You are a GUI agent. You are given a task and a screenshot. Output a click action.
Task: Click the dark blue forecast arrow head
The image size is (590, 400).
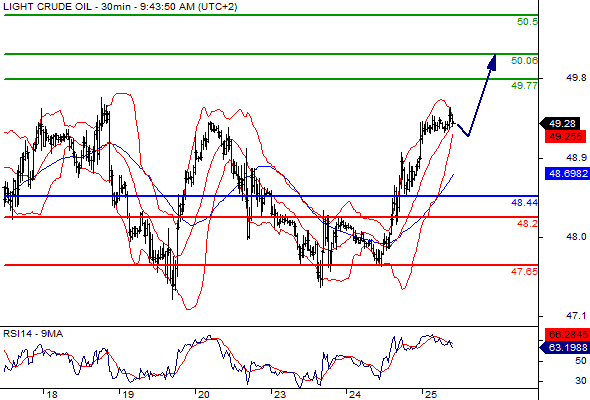tap(492, 62)
